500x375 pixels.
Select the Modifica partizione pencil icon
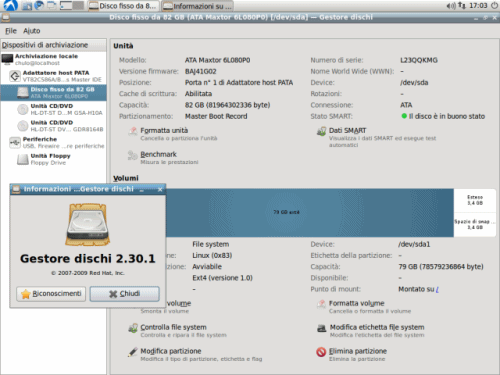click(133, 352)
